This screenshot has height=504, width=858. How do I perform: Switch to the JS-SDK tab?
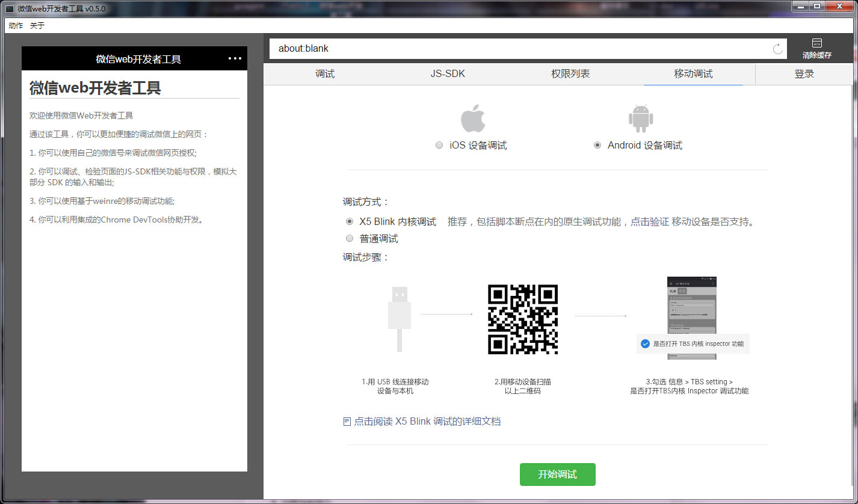click(x=448, y=74)
